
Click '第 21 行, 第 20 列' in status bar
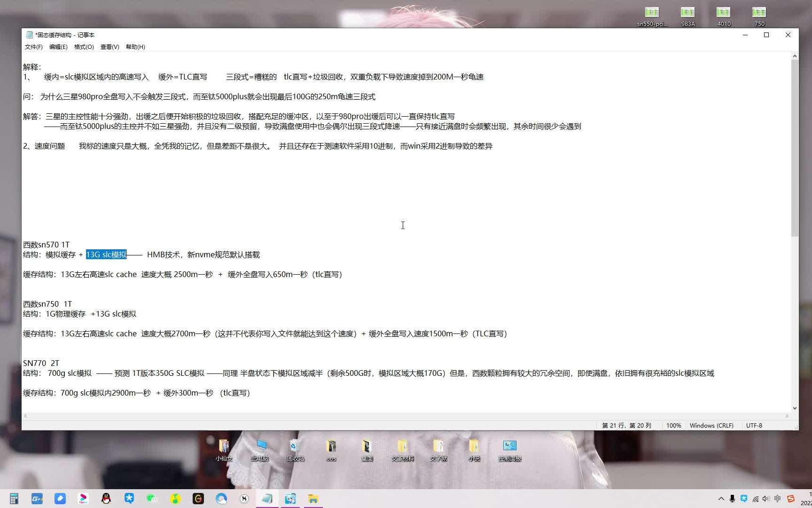[627, 425]
